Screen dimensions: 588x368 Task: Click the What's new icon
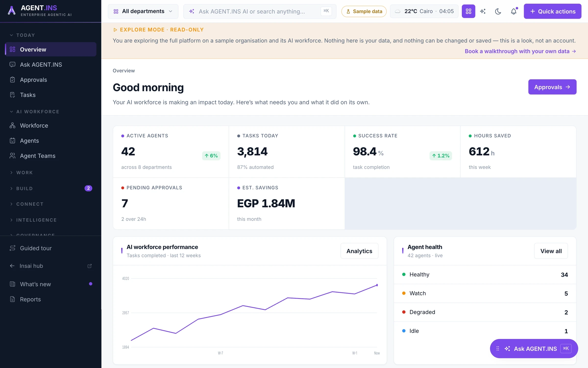[12, 284]
